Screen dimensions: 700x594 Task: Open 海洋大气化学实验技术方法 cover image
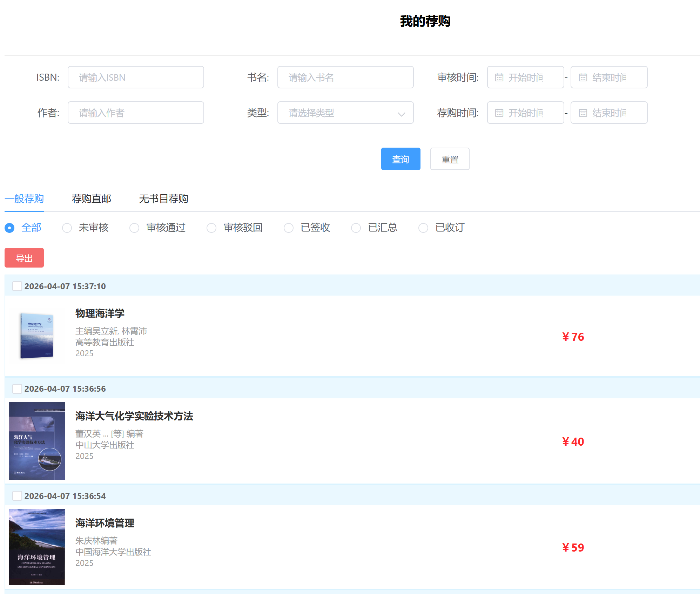point(37,441)
